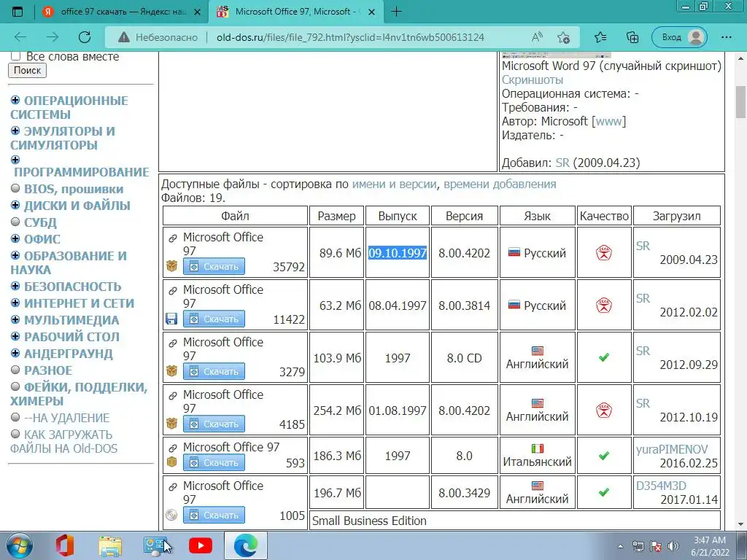Viewport: 747px width, 560px height.
Task: Open the BIOS, прошивки section
Action: [74, 189]
